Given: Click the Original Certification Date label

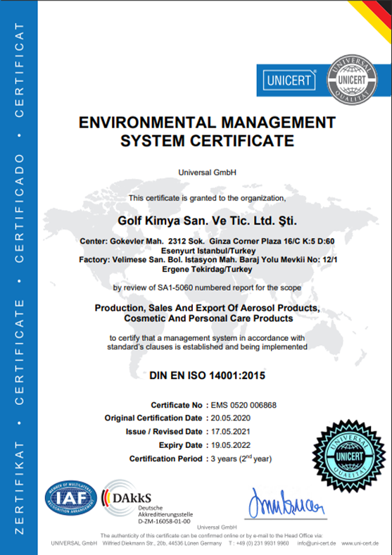Looking at the screenshot, I should pyautogui.click(x=153, y=418).
